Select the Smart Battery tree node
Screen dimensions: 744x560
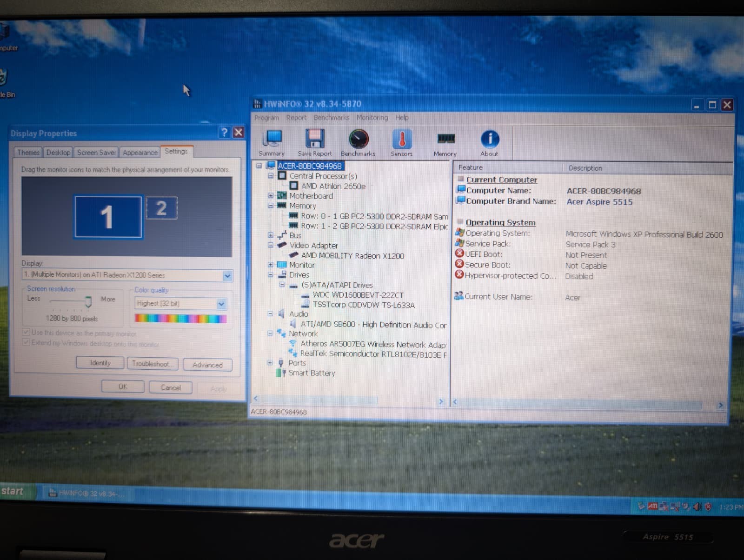pos(312,373)
